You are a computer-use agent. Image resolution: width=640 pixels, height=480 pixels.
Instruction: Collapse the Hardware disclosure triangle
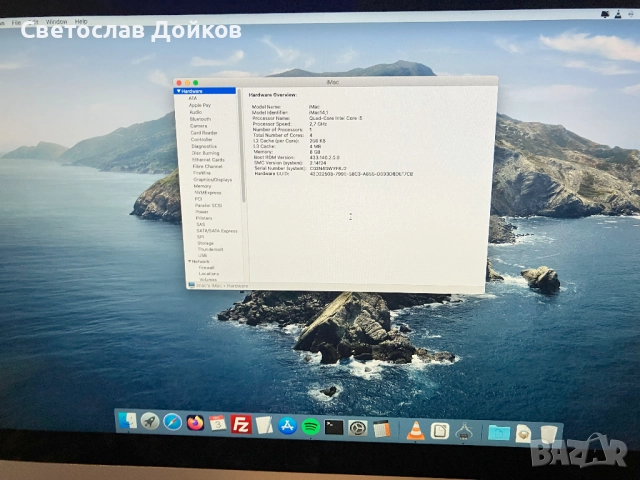click(x=178, y=91)
